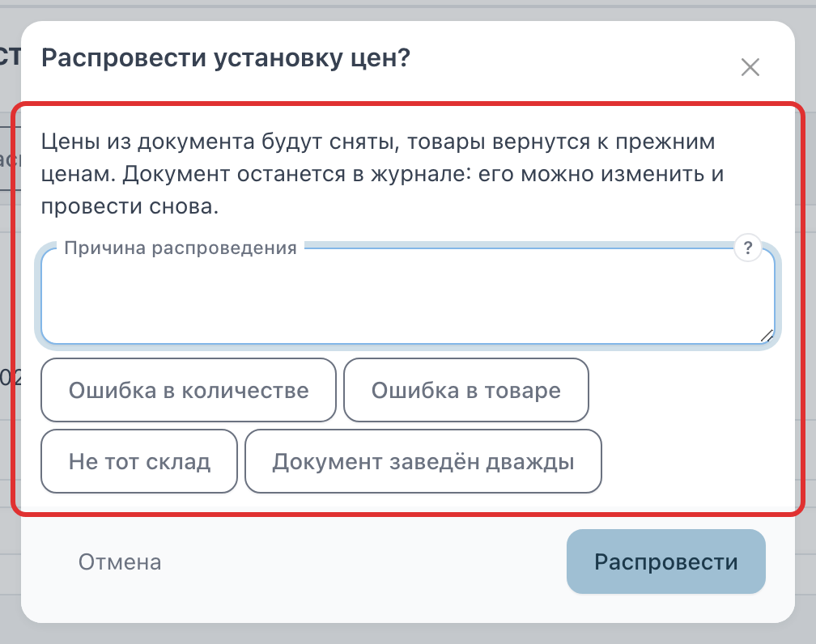Click the textarea resize grip handle
Screen dimensions: 816x644
click(767, 336)
